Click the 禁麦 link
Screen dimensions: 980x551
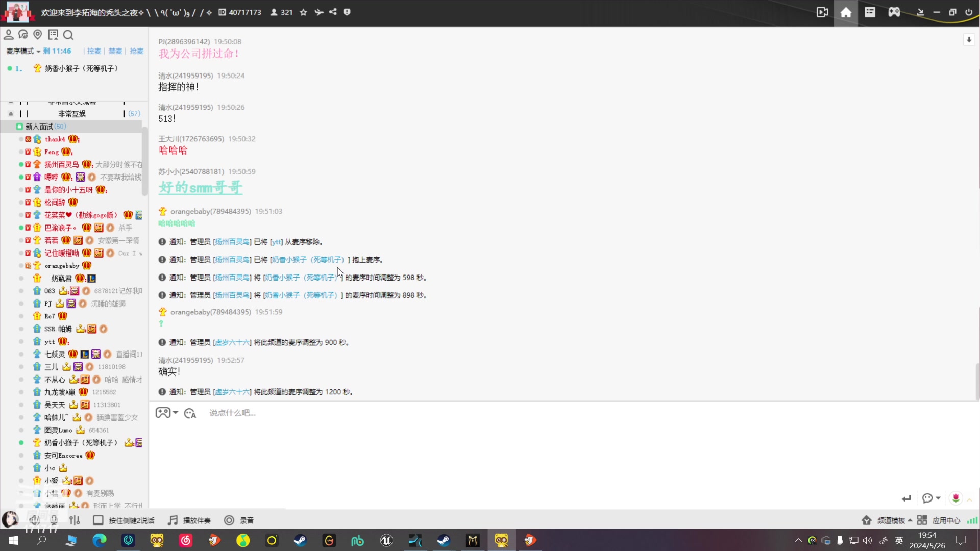tap(115, 51)
